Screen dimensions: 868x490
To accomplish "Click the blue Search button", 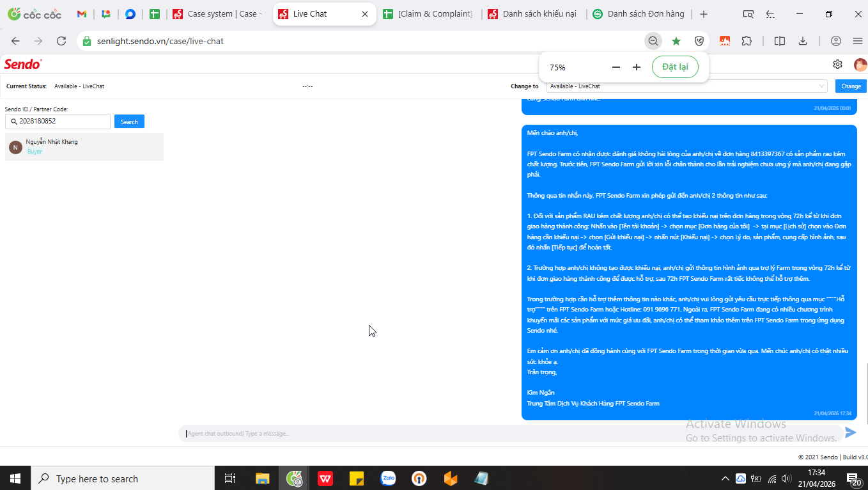I will coord(129,122).
